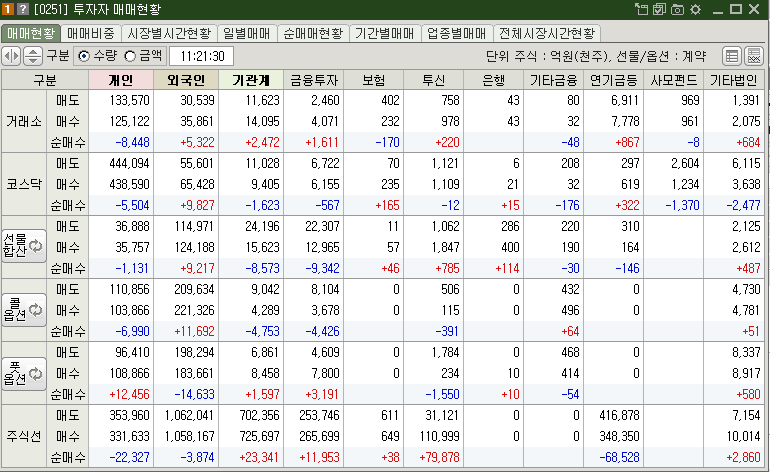
Task: Switch to table-only view icon
Action: click(x=732, y=56)
